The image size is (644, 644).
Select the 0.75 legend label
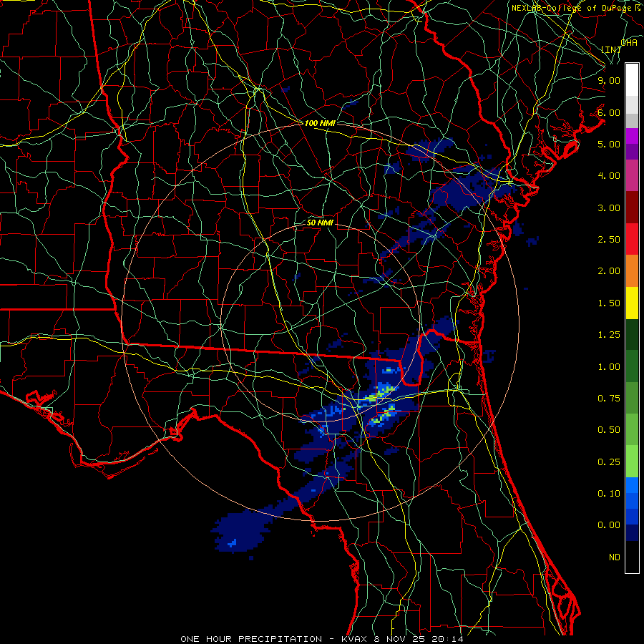coord(609,399)
